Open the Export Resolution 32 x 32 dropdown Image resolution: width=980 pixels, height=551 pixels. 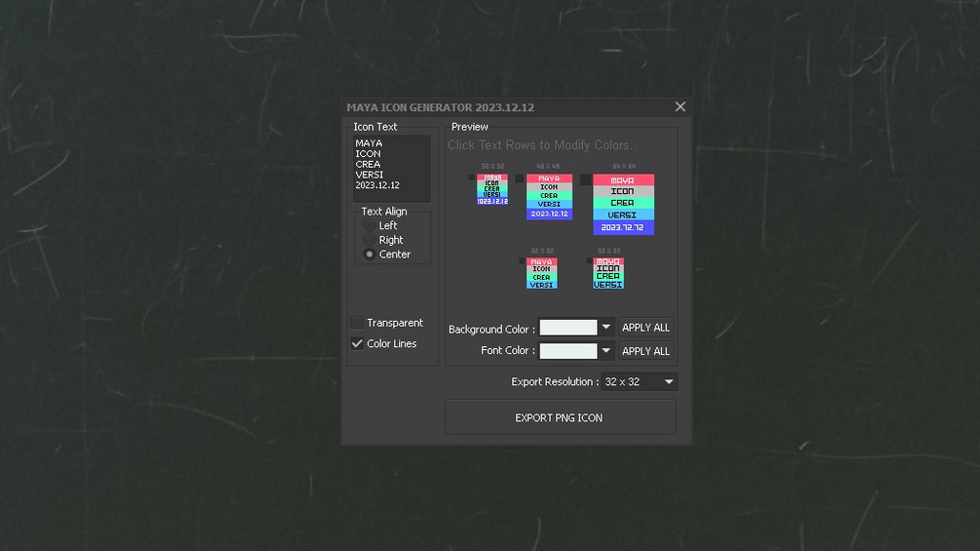[x=639, y=381]
